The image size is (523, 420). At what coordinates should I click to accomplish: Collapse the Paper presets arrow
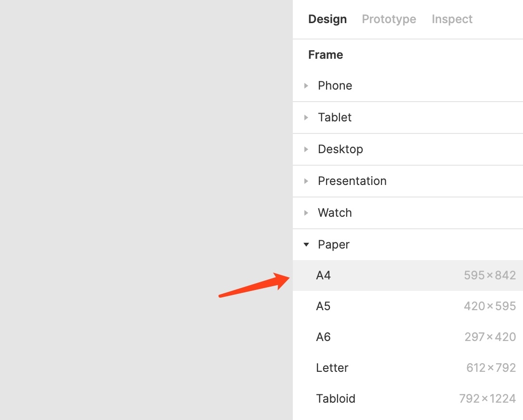[306, 245]
